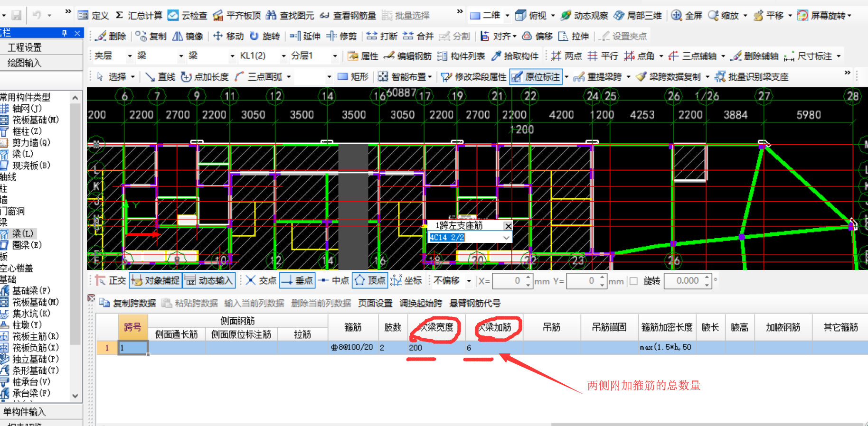
Task: Click 复制跨数据 copy span data
Action: 127,303
